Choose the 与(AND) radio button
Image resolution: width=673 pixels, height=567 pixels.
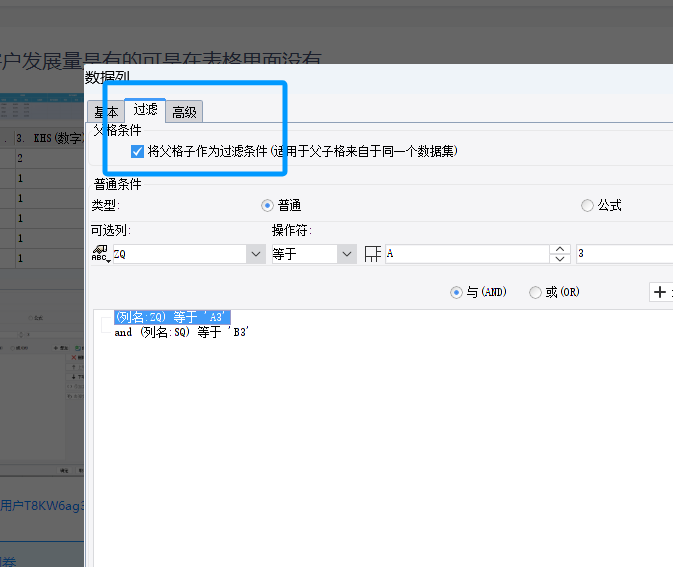click(x=456, y=293)
